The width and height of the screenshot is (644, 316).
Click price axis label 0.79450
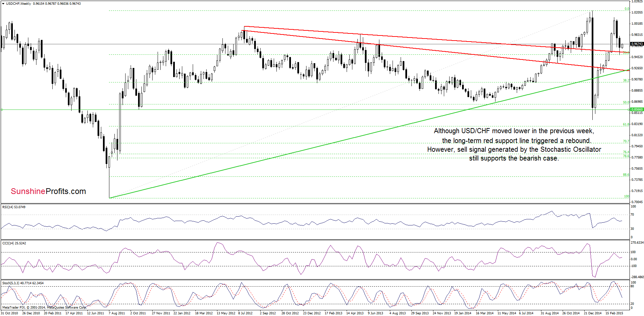[637, 146]
